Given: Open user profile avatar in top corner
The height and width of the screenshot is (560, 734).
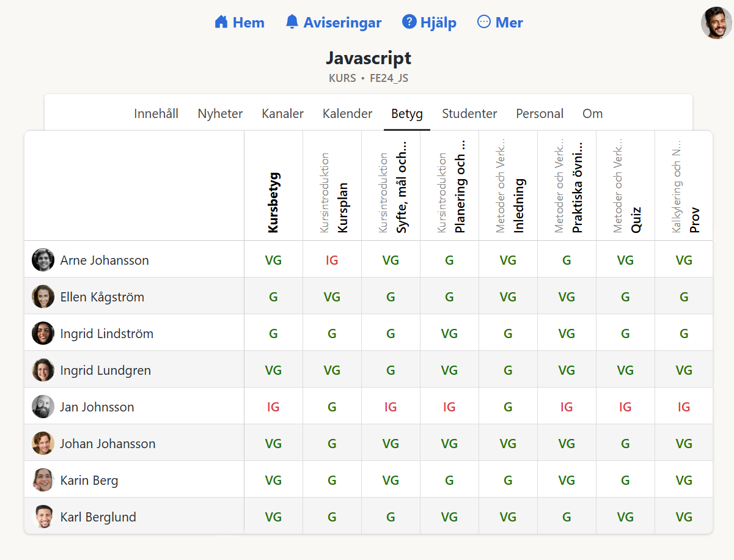Looking at the screenshot, I should point(716,23).
